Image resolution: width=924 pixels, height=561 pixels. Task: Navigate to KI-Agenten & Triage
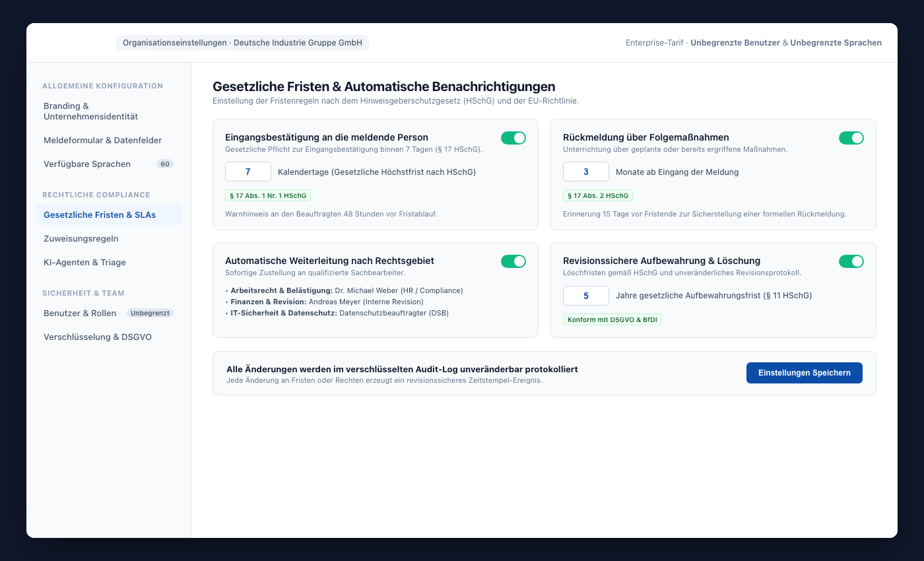pyautogui.click(x=108, y=263)
